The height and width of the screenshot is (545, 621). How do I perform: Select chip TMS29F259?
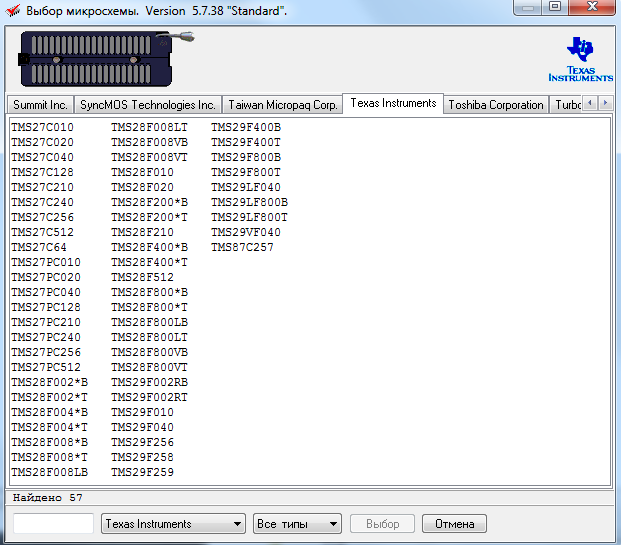click(x=142, y=472)
